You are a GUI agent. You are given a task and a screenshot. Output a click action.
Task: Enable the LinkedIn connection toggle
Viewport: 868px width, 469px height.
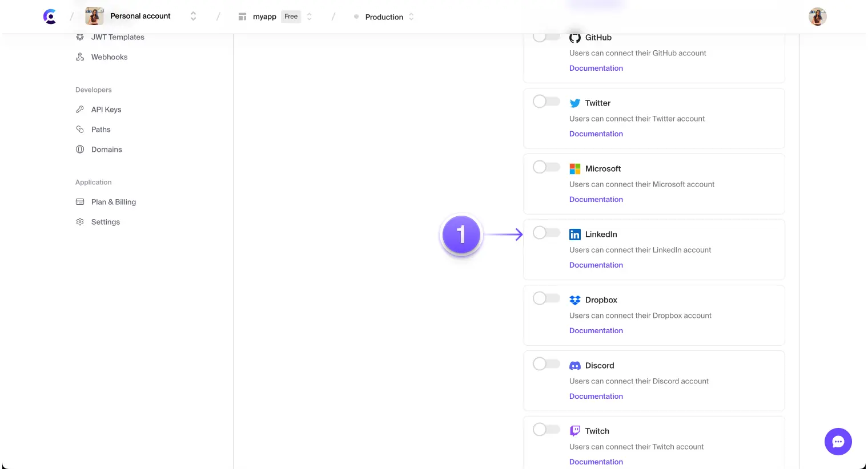click(546, 232)
